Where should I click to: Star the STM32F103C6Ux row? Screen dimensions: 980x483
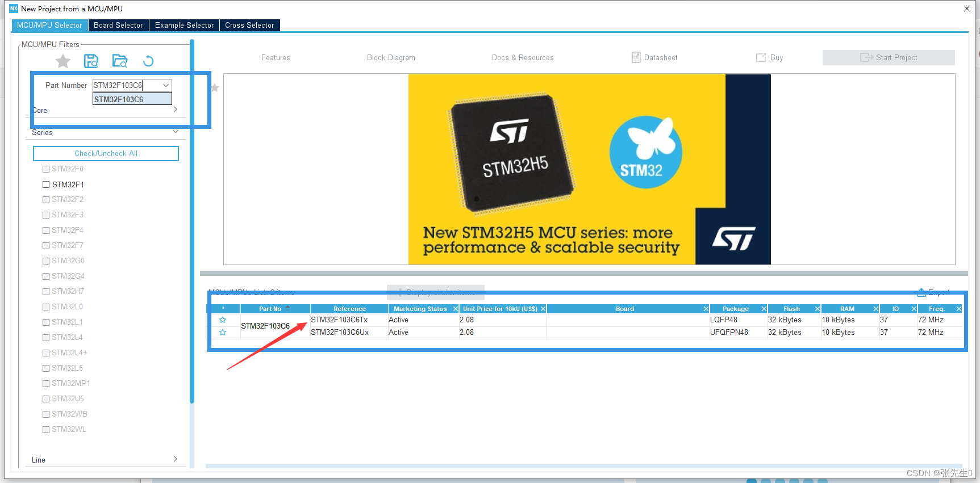pos(223,333)
